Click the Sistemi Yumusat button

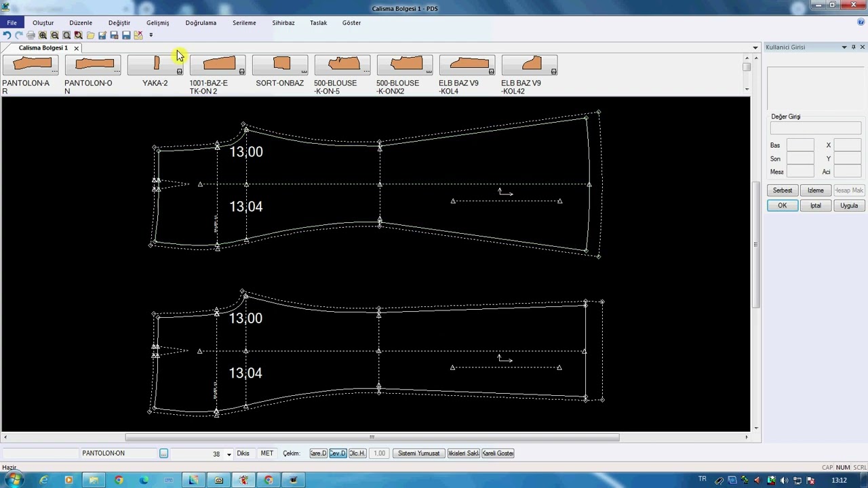[418, 453]
